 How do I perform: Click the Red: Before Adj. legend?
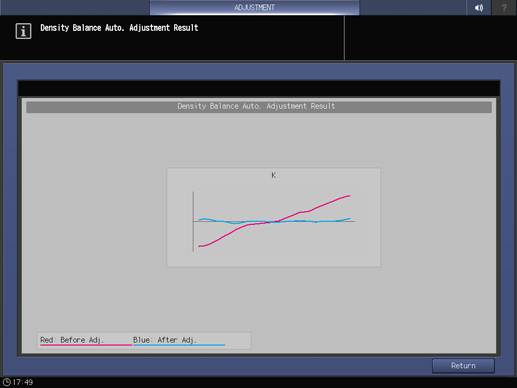click(x=72, y=340)
